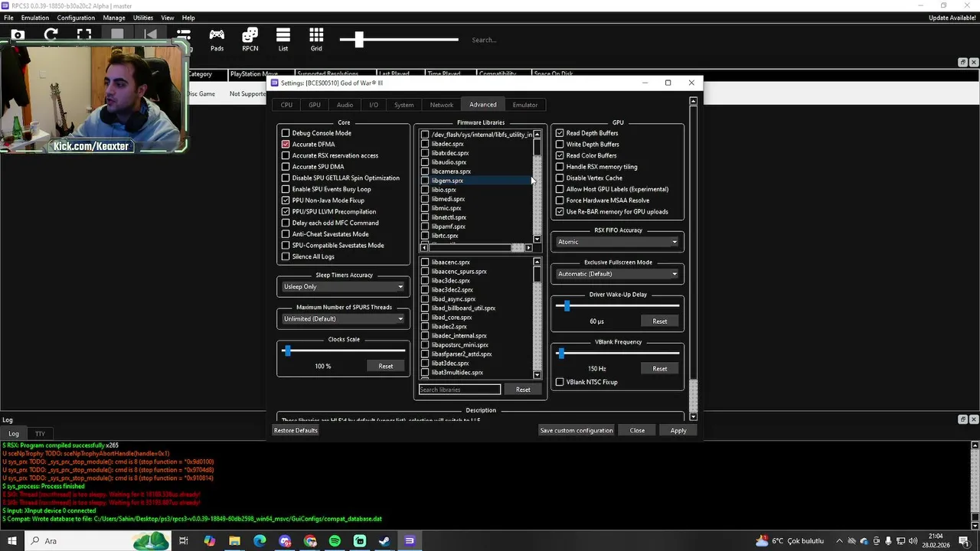Open File Explorer from the taskbar
The width and height of the screenshot is (980, 551).
(234, 541)
